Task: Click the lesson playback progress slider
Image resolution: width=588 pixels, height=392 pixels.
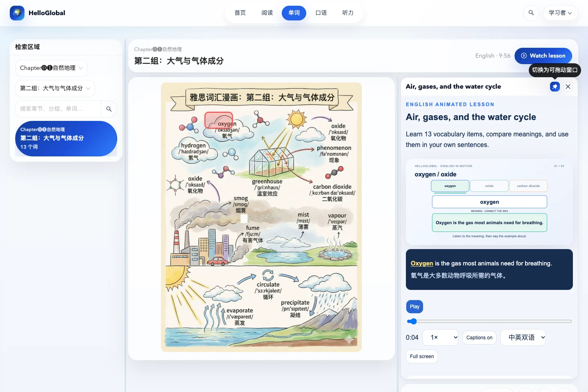Action: point(489,321)
